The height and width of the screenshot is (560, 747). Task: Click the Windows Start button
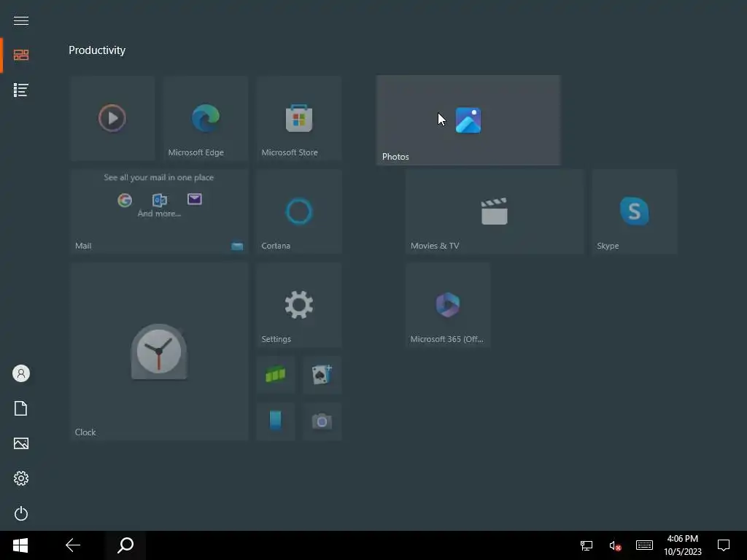pos(20,545)
